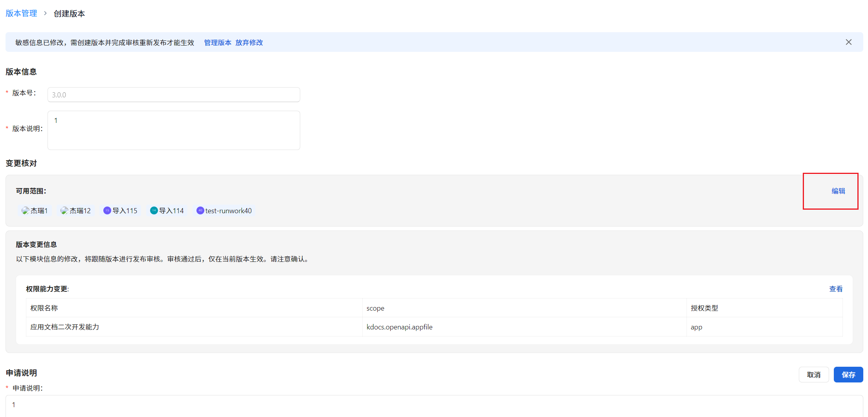Select the test-runwork40 tag
The image size is (868, 417).
[224, 210]
